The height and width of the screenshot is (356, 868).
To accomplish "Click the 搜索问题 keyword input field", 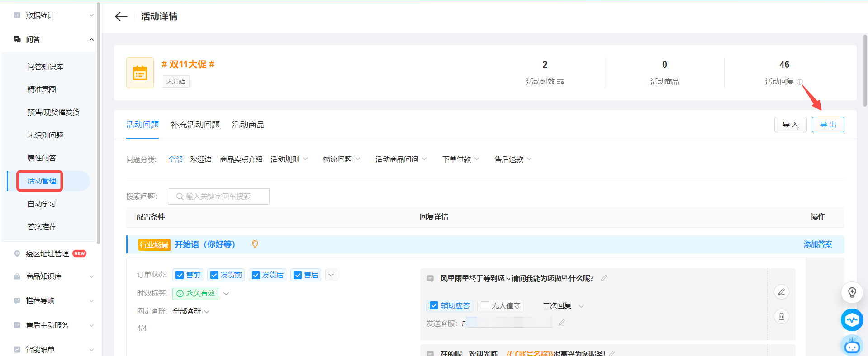I will pos(218,197).
